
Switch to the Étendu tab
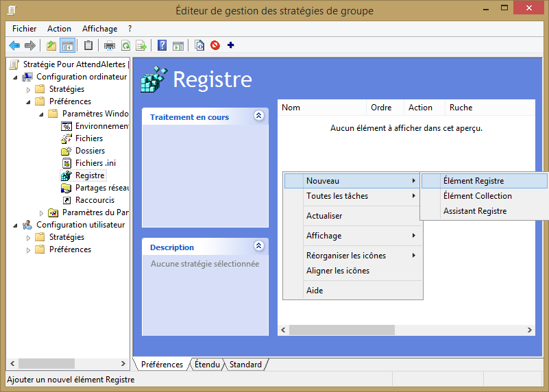pos(207,365)
